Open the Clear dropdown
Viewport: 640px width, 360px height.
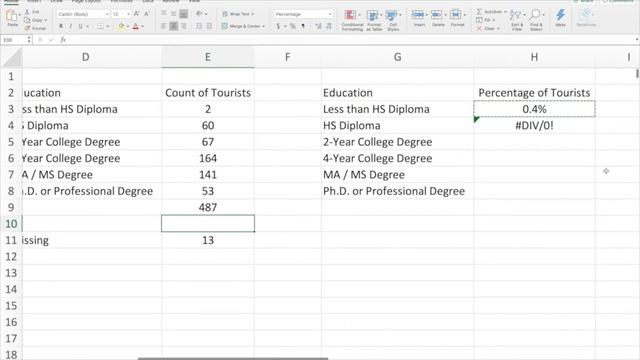[488, 29]
